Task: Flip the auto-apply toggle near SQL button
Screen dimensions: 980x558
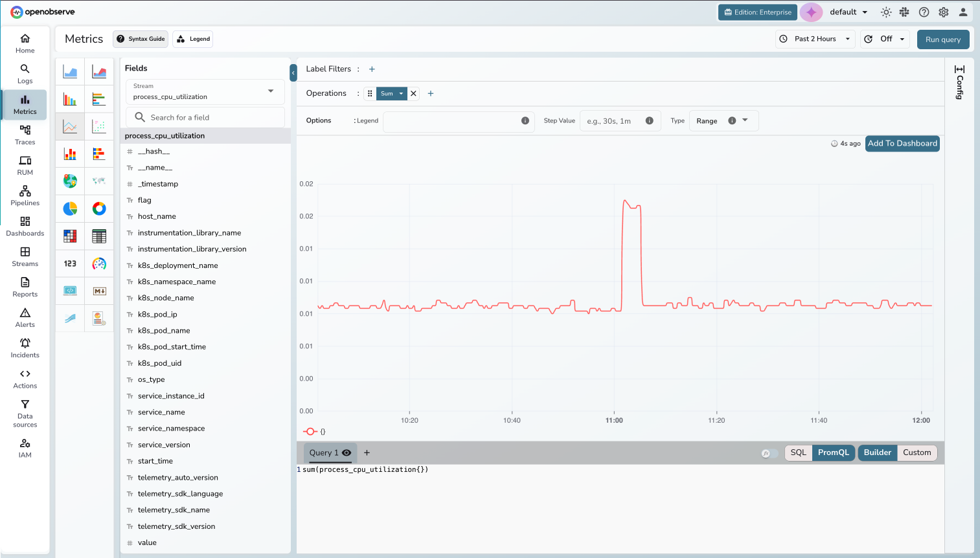Action: coord(770,453)
